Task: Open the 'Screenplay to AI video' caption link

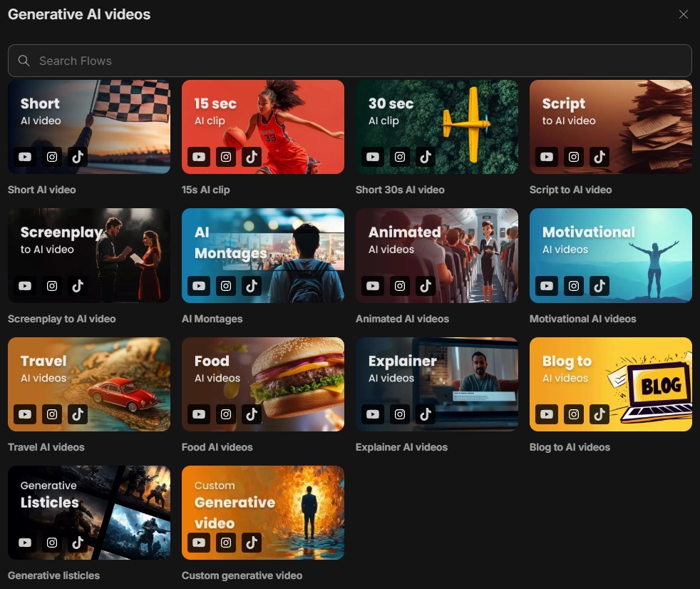Action: [x=61, y=319]
